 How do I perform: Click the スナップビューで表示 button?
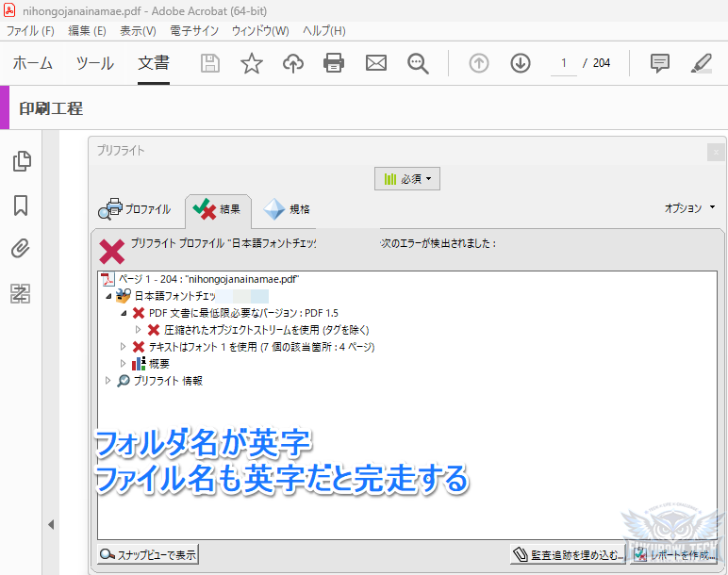point(148,554)
